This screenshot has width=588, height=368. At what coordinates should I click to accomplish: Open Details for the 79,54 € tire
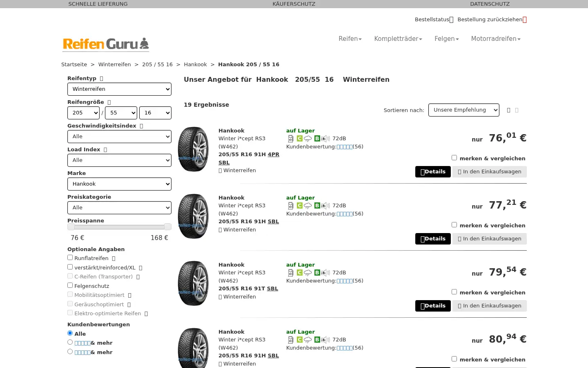tap(433, 306)
